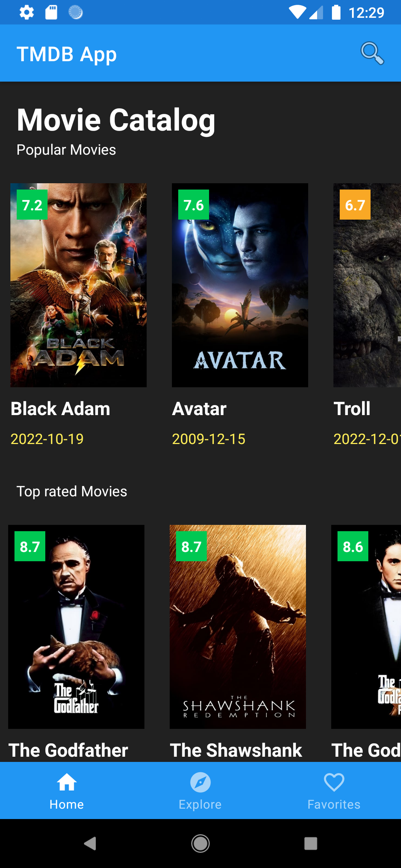The width and height of the screenshot is (401, 868).
Task: Open The Shawshank Redemption poster
Action: pyautogui.click(x=238, y=627)
